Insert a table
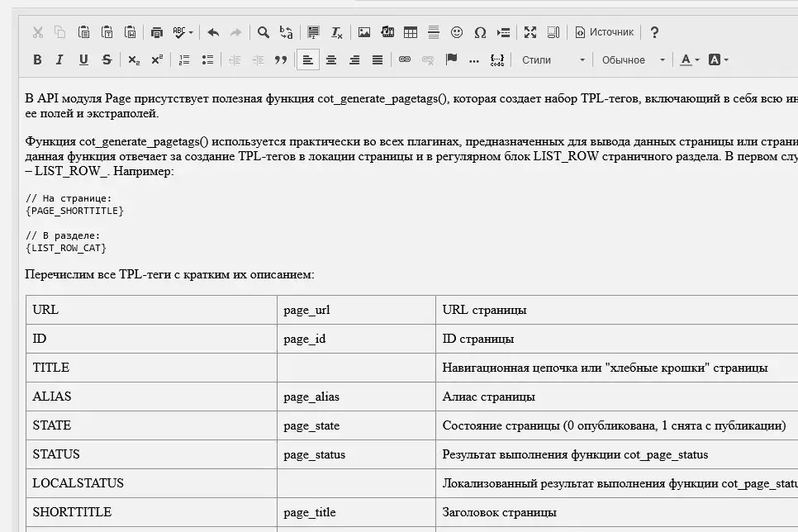The image size is (798, 532). click(x=409, y=31)
